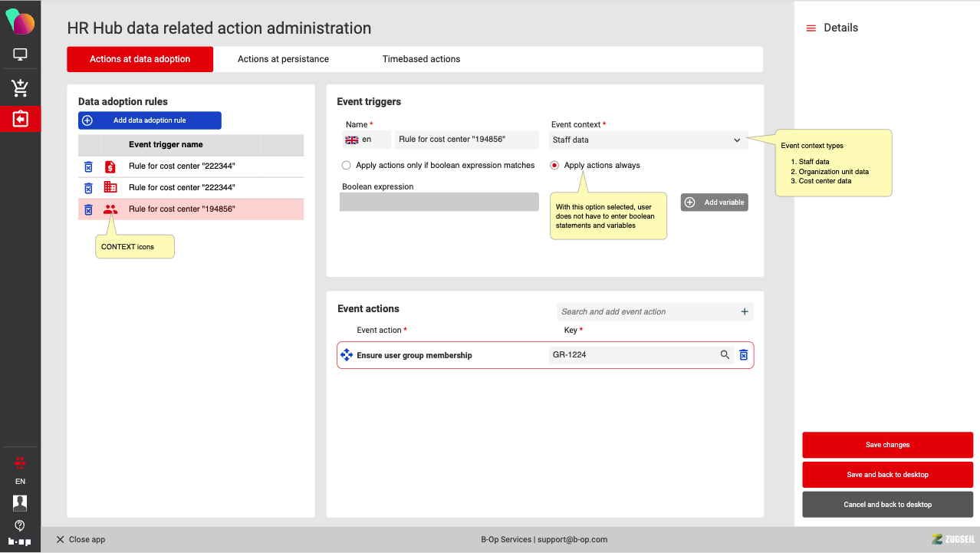Delete the first cost center "222344" rule

tap(88, 166)
